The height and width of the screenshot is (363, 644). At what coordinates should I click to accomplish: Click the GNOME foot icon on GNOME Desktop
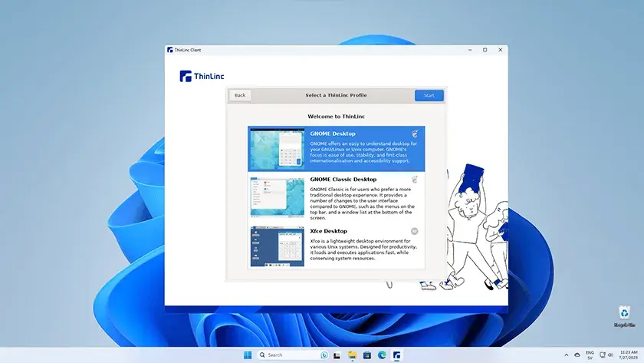point(415,134)
